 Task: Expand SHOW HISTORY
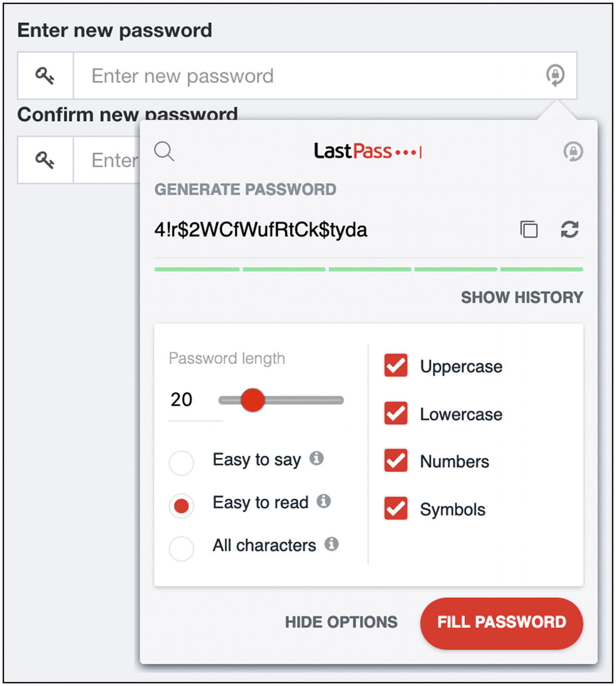tap(522, 297)
